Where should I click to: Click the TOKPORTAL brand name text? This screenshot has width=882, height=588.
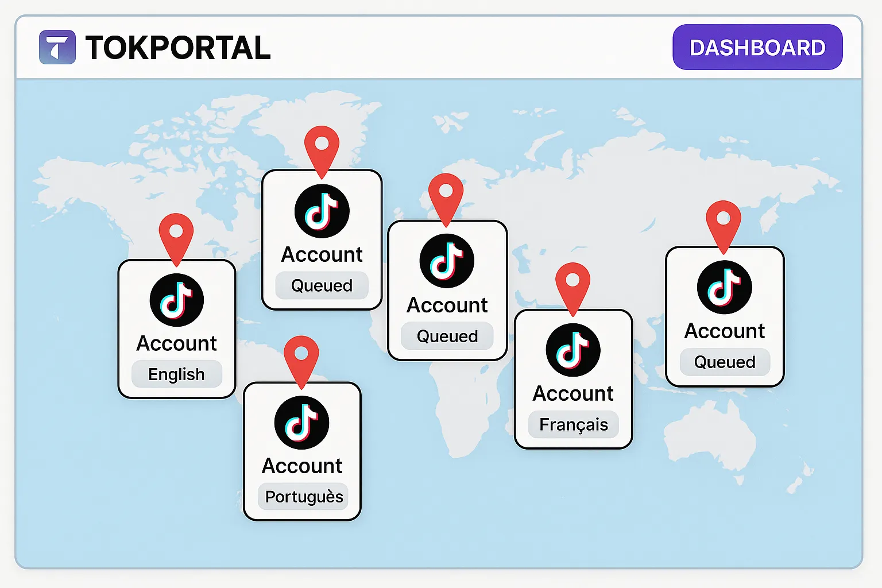178,48
